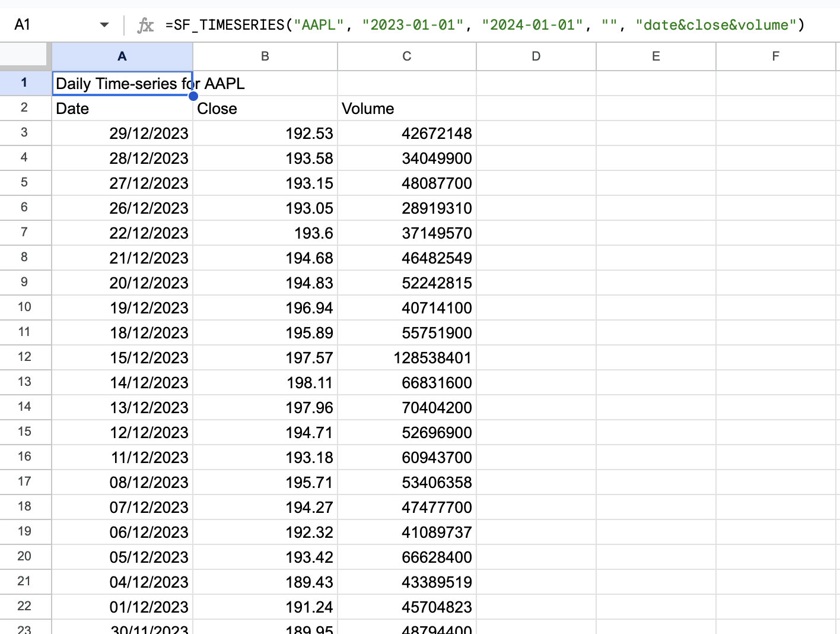The height and width of the screenshot is (634, 840).
Task: Click the cell dated 22/12/2023
Action: [122, 233]
